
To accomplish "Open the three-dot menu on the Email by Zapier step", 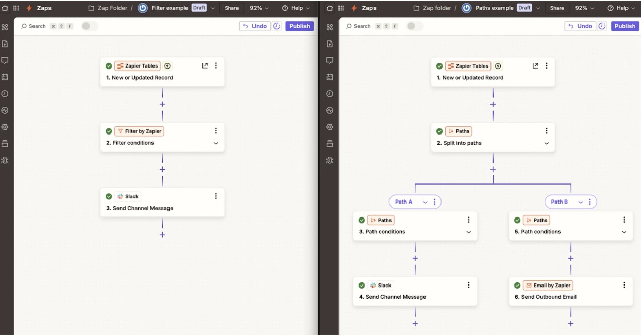I will 624,285.
